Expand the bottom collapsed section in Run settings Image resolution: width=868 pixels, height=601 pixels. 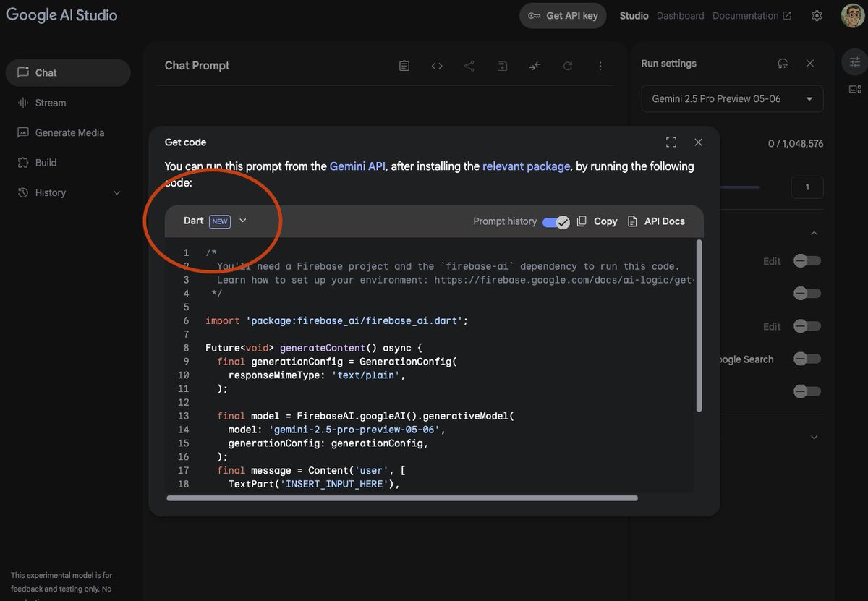click(814, 438)
